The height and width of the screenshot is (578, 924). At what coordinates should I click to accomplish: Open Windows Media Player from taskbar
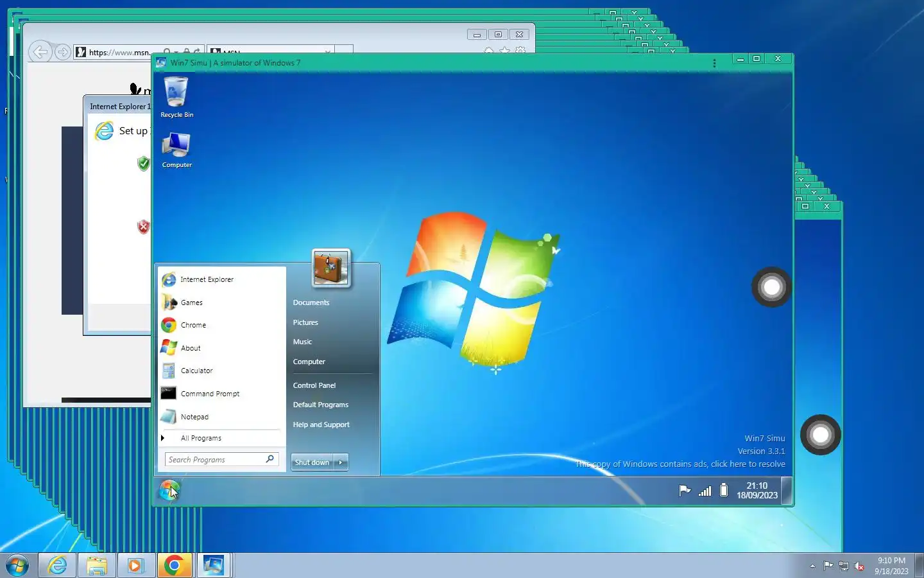tap(135, 566)
